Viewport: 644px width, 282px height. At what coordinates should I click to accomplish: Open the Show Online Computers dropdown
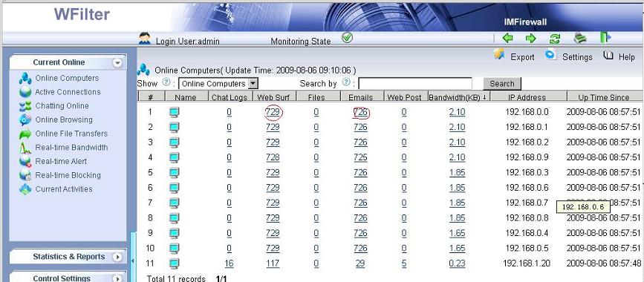(253, 84)
